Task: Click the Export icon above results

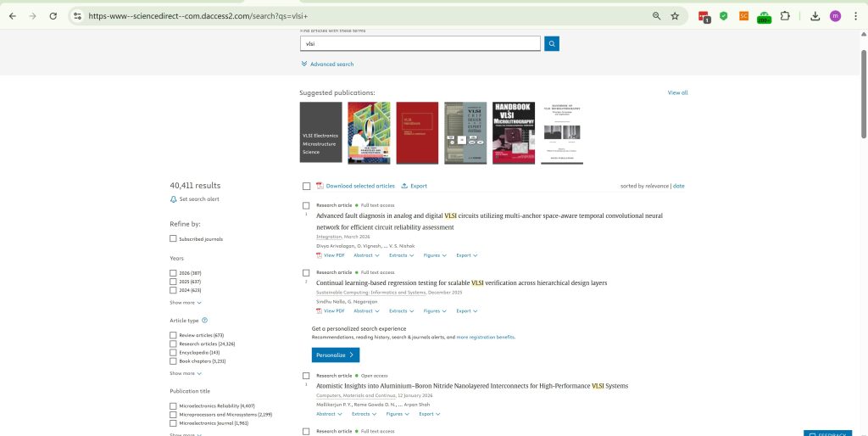Action: tap(404, 186)
